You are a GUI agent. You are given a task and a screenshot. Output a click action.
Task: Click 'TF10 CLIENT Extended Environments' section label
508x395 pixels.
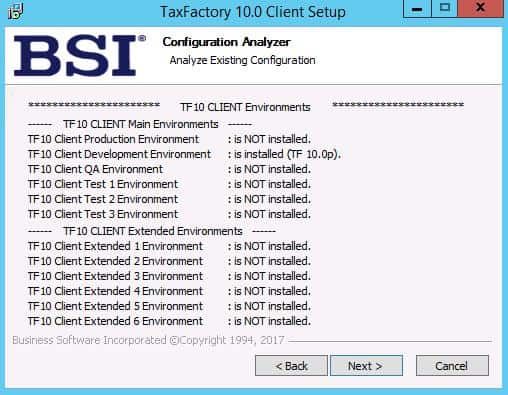click(x=153, y=231)
